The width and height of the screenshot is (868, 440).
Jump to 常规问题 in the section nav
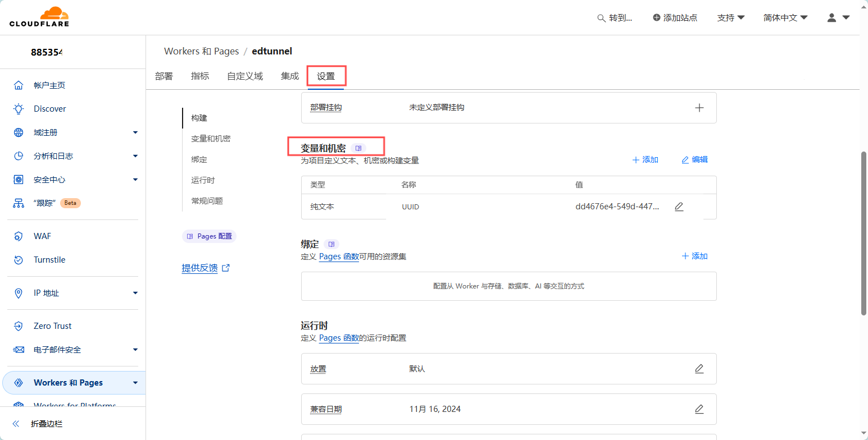207,201
